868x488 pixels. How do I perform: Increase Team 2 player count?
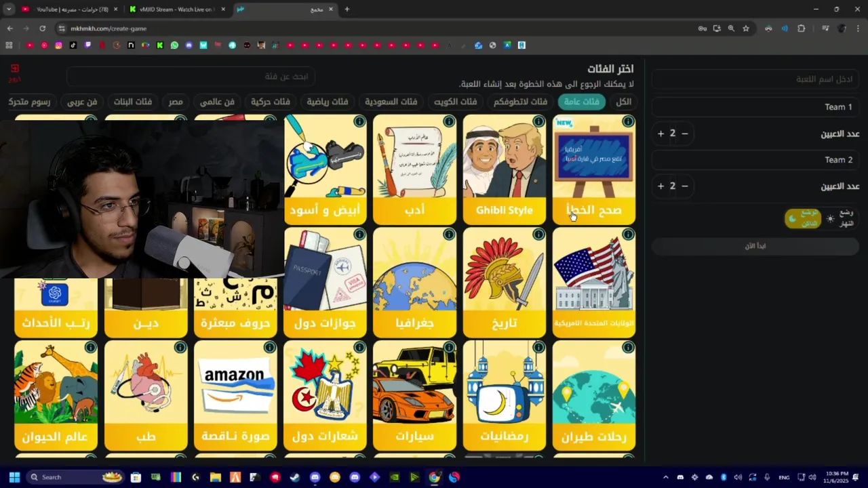tap(660, 186)
